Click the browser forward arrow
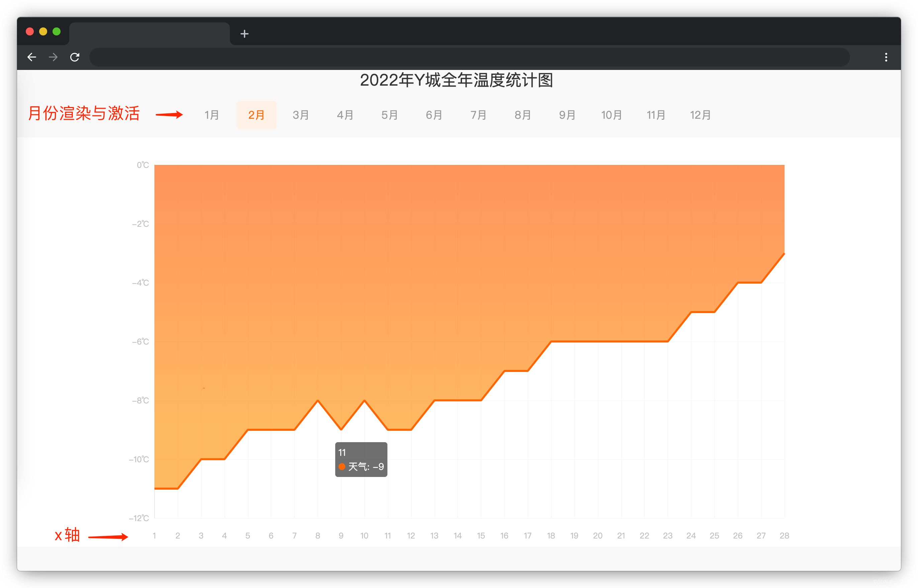918x588 pixels. (x=54, y=57)
